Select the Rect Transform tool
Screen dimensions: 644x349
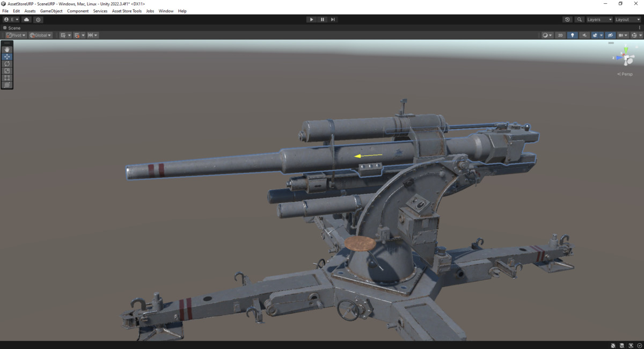pyautogui.click(x=7, y=77)
